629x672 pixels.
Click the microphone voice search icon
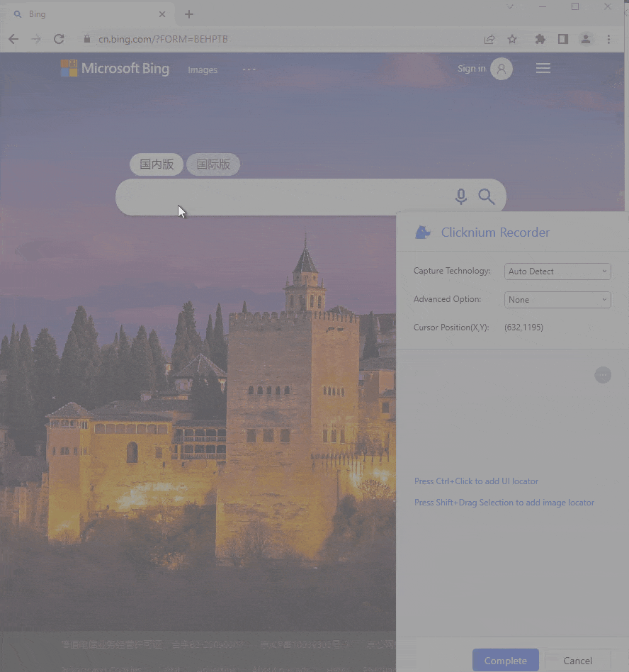tap(461, 197)
